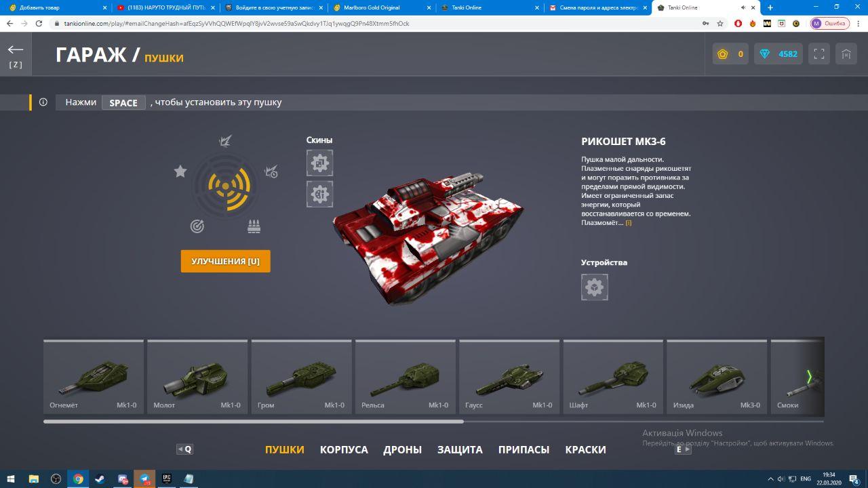
Task: Open the clan shield icon
Action: click(846, 54)
